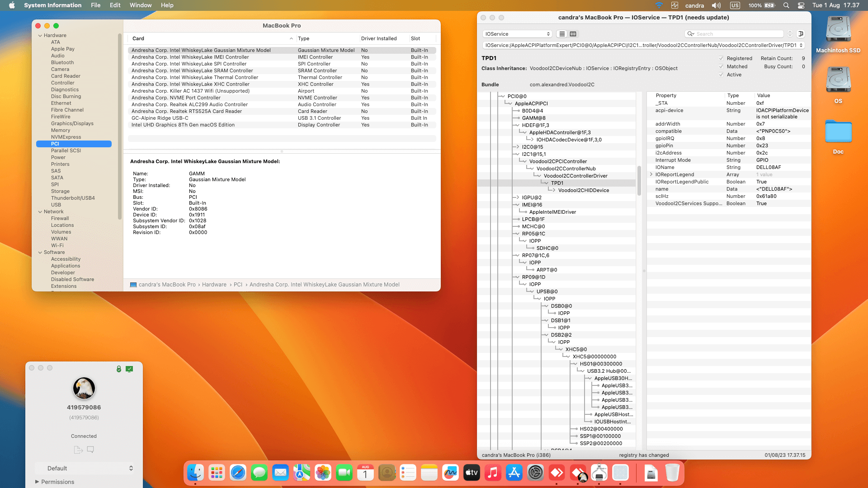Expand the I2C0@15 tree node
Screen dimensions: 868x488
click(x=517, y=147)
